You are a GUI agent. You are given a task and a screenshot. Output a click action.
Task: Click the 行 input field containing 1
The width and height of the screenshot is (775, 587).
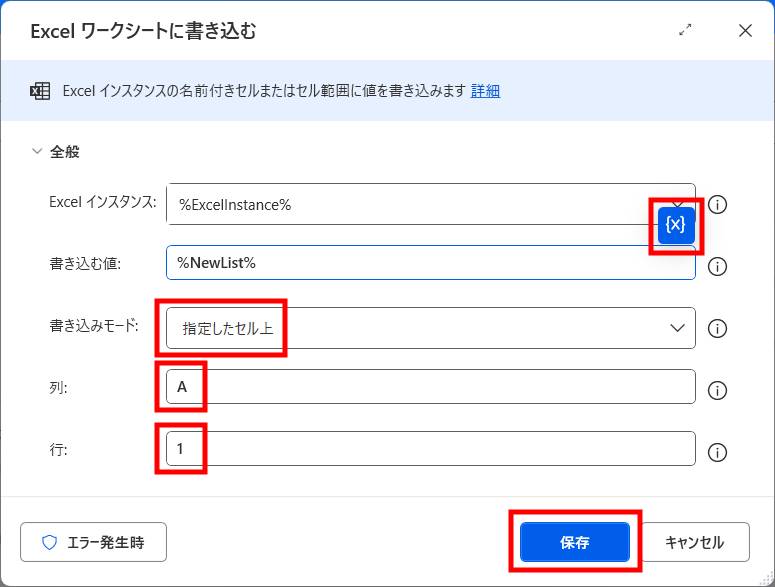coord(431,449)
